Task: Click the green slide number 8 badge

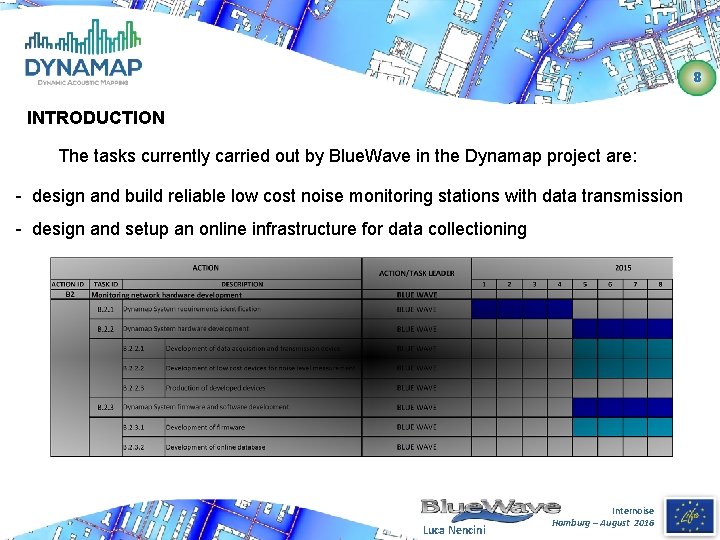Action: click(697, 77)
